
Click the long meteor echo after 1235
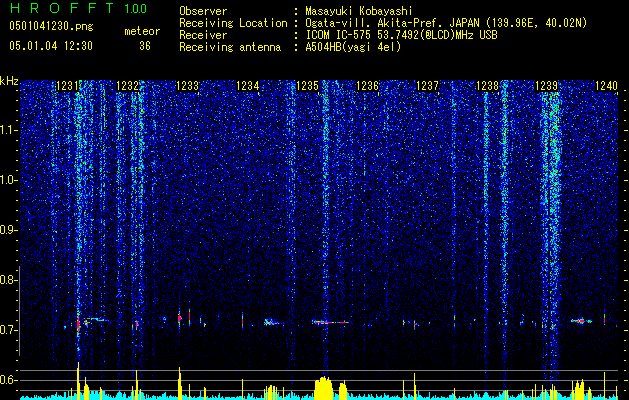(331, 322)
